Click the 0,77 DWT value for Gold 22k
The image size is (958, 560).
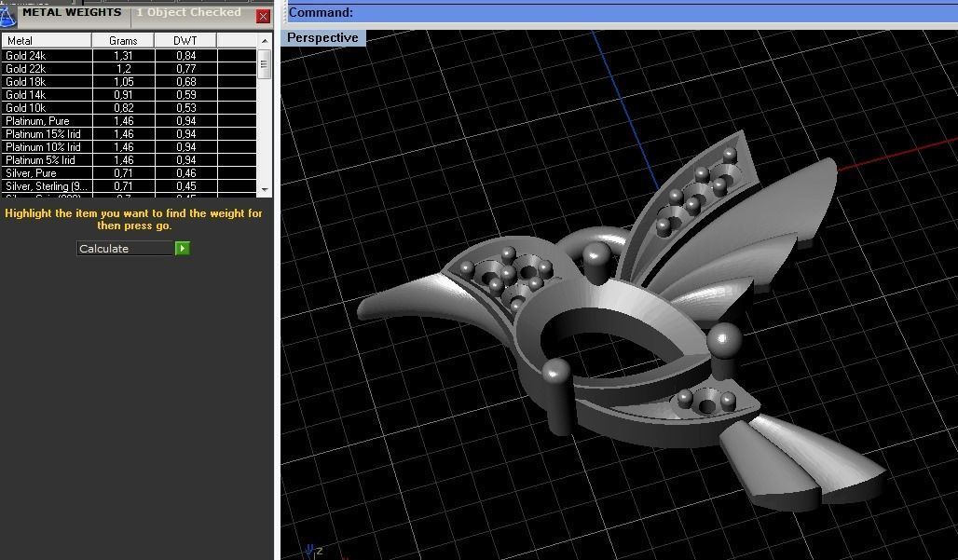[x=185, y=69]
